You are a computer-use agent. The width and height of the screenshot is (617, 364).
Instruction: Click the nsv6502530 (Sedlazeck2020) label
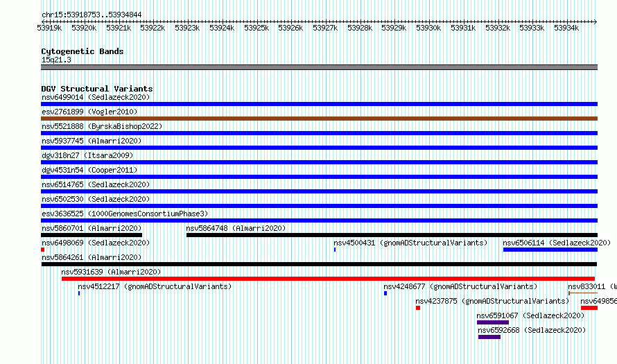(x=96, y=199)
